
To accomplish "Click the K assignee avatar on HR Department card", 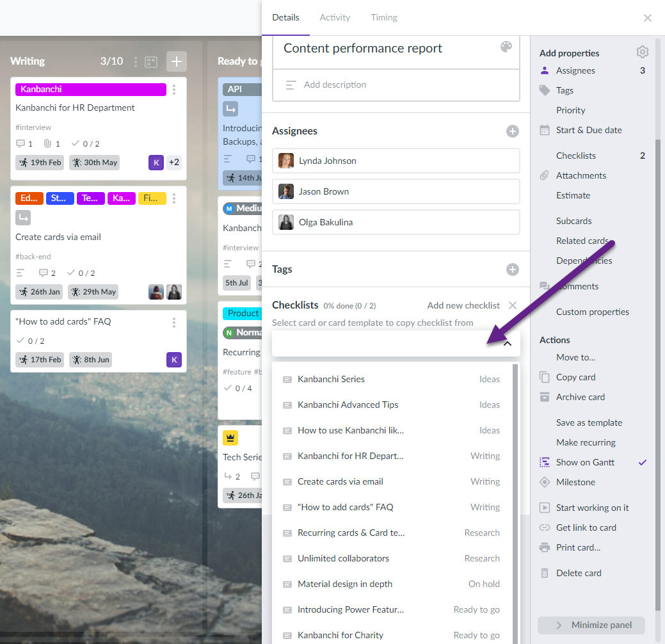I will pyautogui.click(x=156, y=163).
